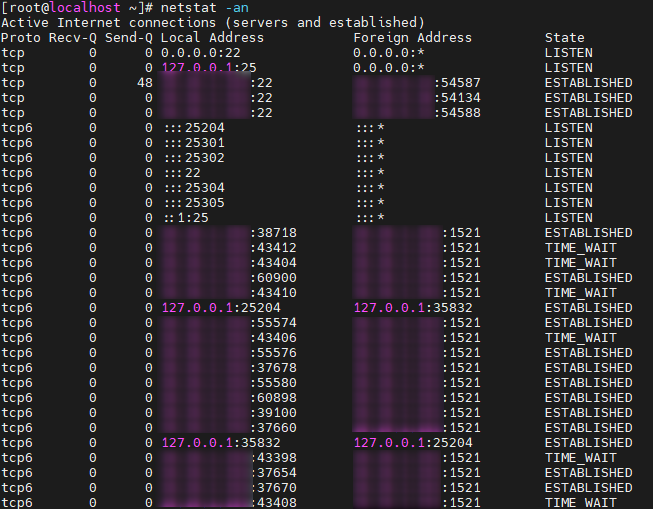Click local port :55576
This screenshot has width=653, height=509.
coord(273,353)
